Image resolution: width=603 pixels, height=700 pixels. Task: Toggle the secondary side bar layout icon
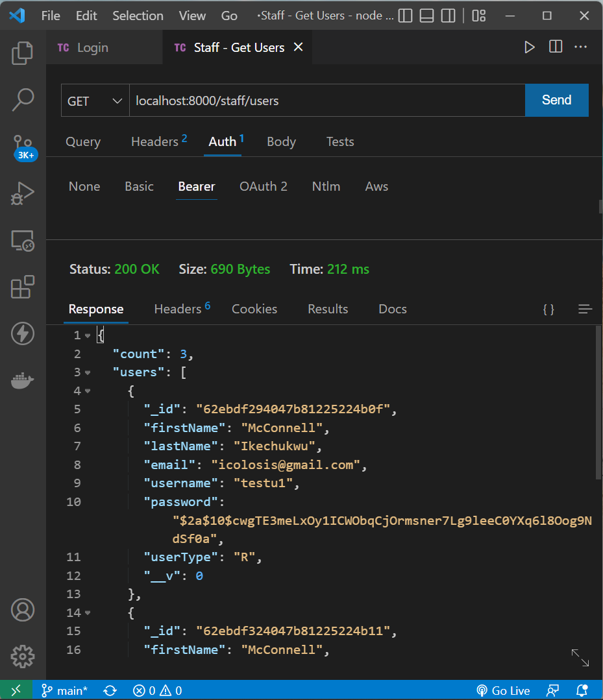tap(448, 16)
